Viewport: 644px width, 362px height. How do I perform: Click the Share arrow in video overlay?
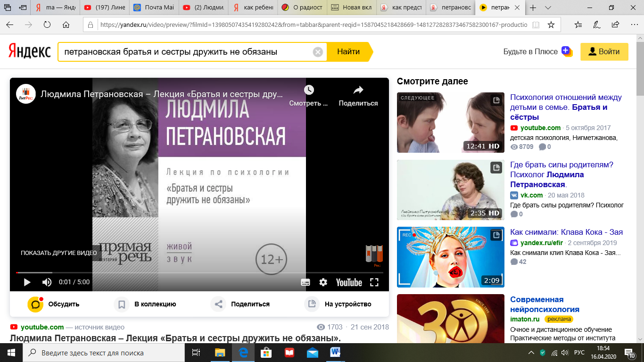[x=358, y=90]
